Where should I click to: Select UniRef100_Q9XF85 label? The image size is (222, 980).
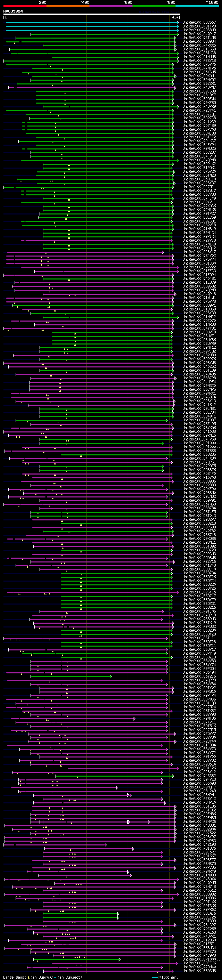point(199,103)
